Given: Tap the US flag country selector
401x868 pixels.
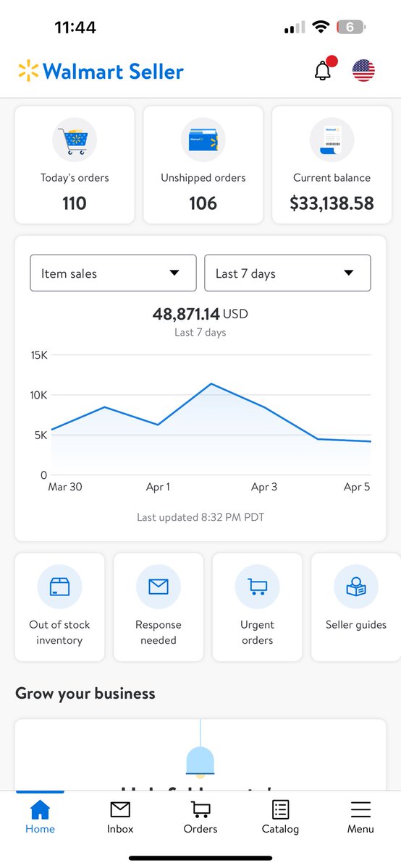Looking at the screenshot, I should 363,70.
